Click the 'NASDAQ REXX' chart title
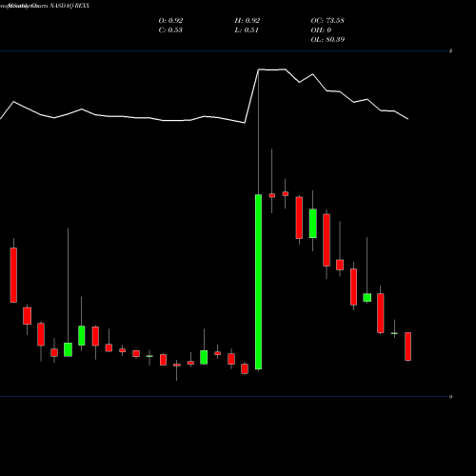 [x=69, y=6]
